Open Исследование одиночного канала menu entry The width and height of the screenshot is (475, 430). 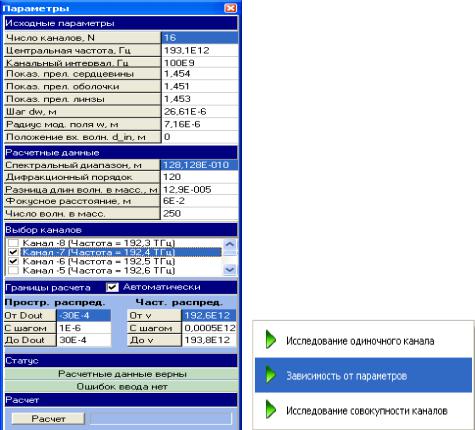click(363, 340)
